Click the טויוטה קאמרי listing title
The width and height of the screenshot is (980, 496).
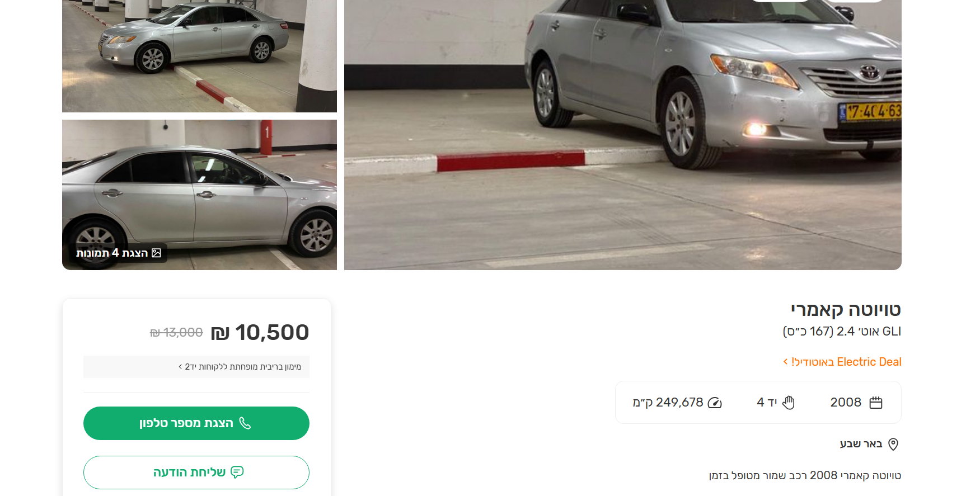click(x=846, y=310)
